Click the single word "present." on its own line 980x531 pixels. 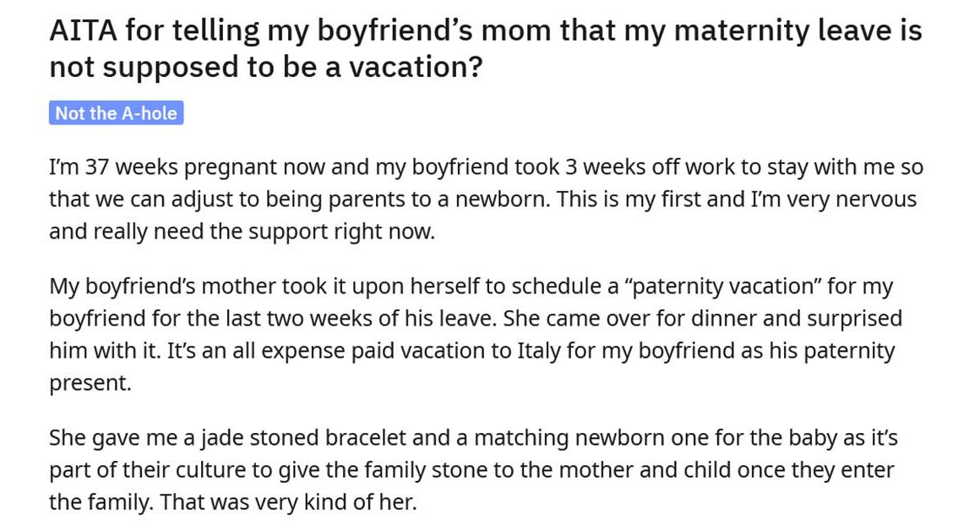pyautogui.click(x=90, y=383)
